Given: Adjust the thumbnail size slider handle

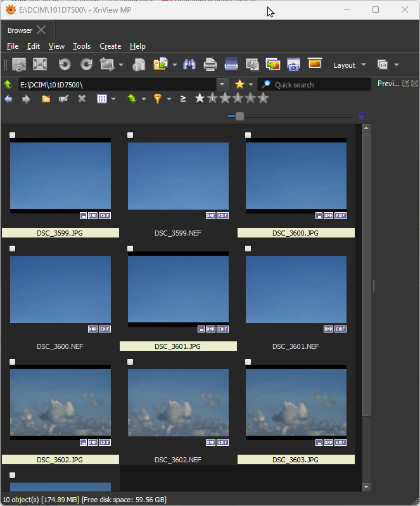Looking at the screenshot, I should pyautogui.click(x=239, y=116).
